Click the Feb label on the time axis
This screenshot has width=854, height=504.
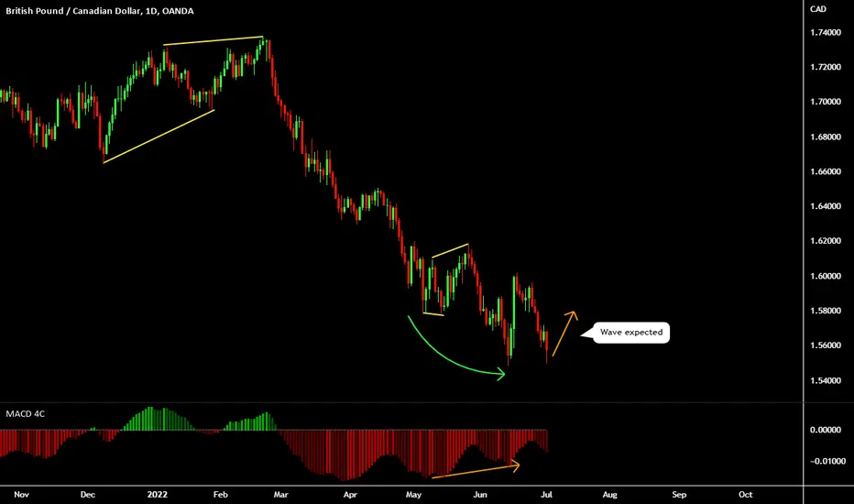click(221, 495)
